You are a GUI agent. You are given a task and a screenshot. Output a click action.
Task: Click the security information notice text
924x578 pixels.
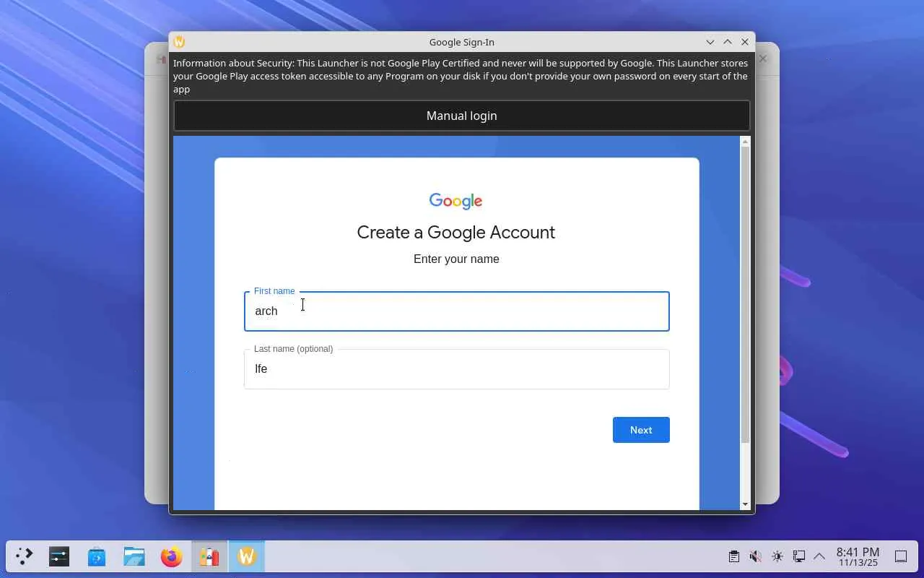pyautogui.click(x=461, y=76)
